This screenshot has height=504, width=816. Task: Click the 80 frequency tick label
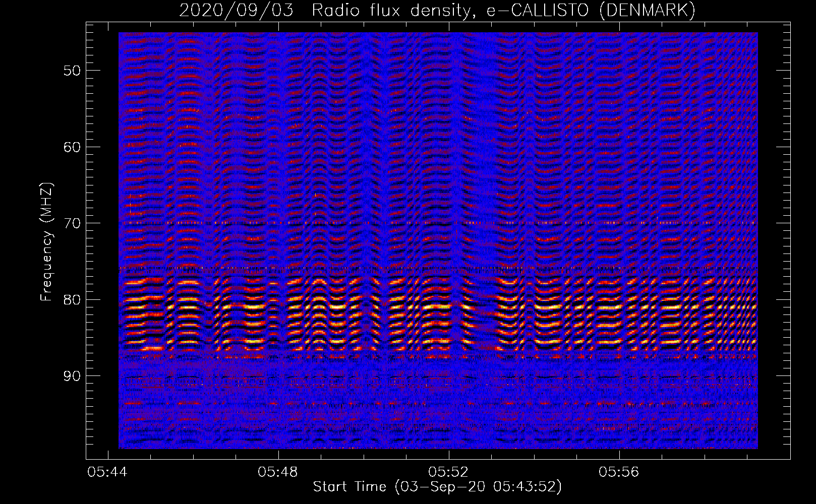coord(72,300)
